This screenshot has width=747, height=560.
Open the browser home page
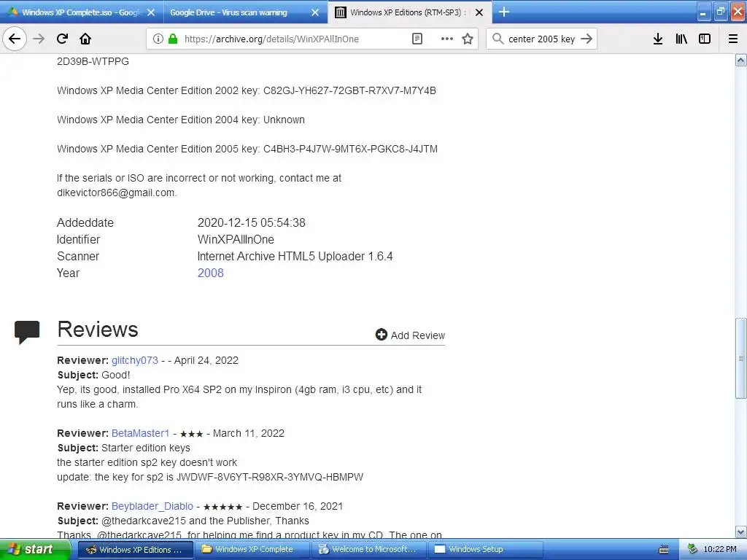pyautogui.click(x=85, y=39)
